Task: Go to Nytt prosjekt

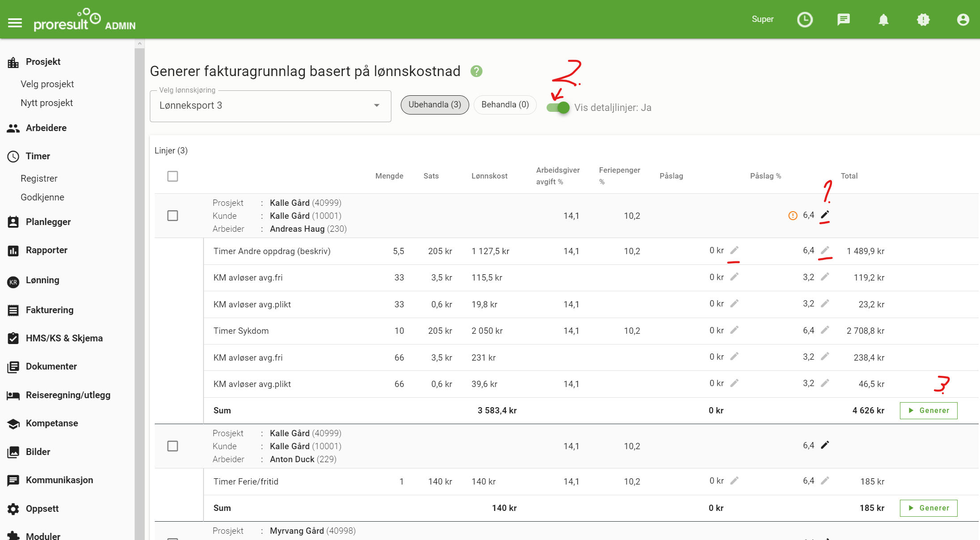Action: coord(47,103)
